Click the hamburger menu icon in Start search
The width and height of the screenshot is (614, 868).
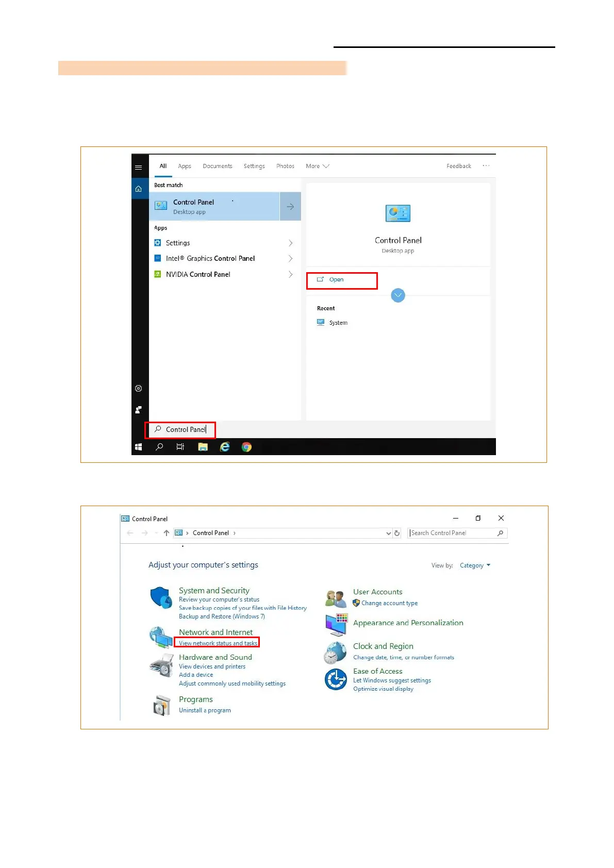click(x=138, y=167)
